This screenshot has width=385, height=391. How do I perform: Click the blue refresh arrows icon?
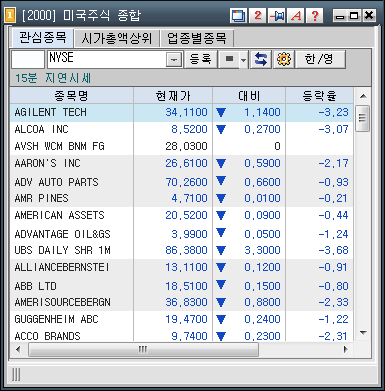[x=261, y=60]
